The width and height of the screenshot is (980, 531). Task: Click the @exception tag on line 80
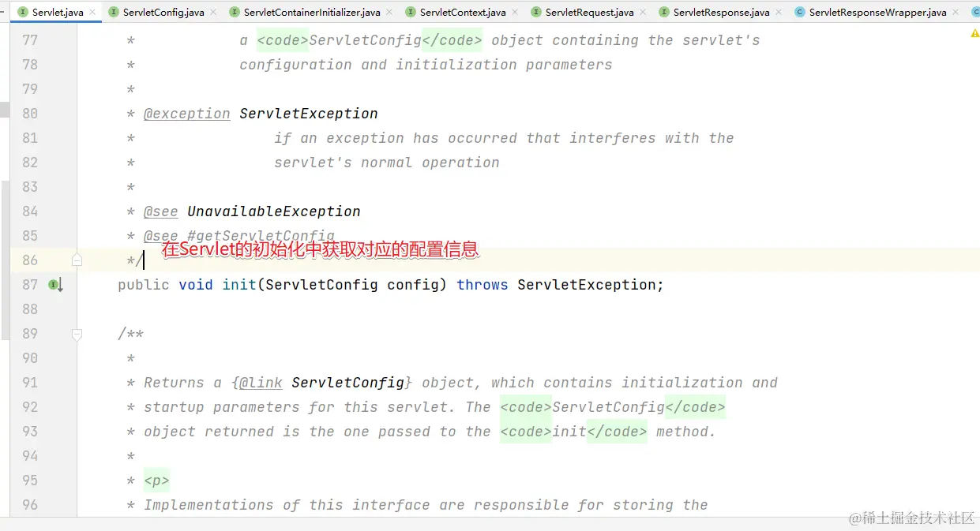[x=187, y=114]
